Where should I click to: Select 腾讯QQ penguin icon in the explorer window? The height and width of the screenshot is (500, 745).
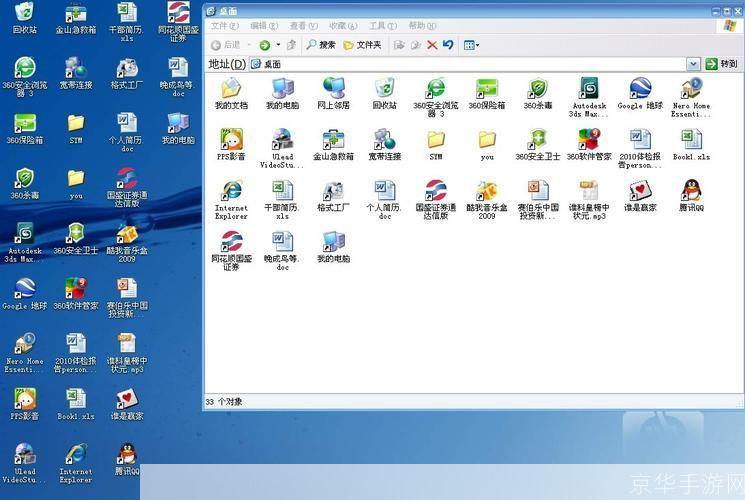click(691, 190)
